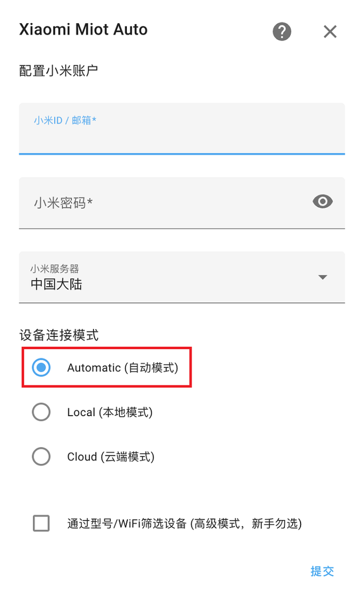The width and height of the screenshot is (364, 591).
Task: Select the Automatic (自动模式) connection mode
Action: click(x=41, y=367)
